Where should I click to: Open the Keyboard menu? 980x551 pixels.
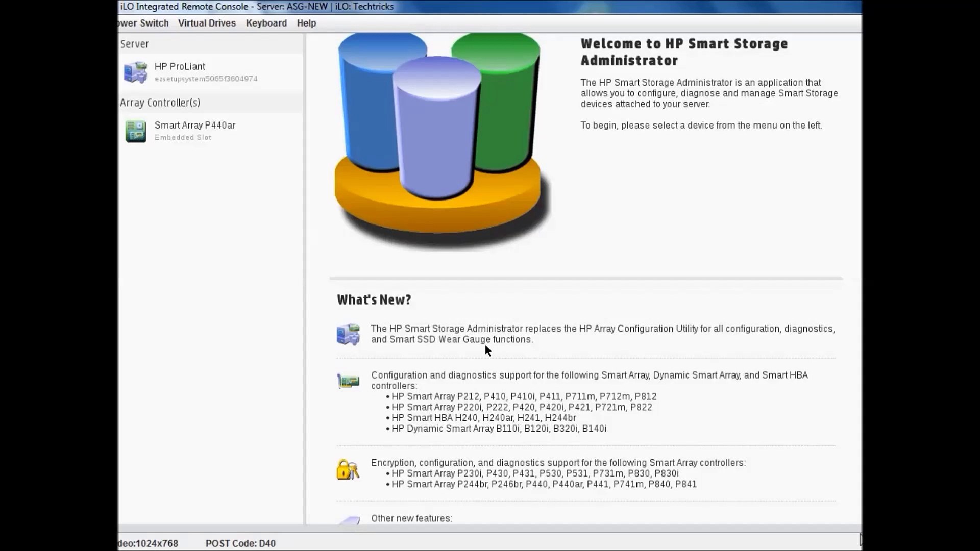tap(266, 23)
